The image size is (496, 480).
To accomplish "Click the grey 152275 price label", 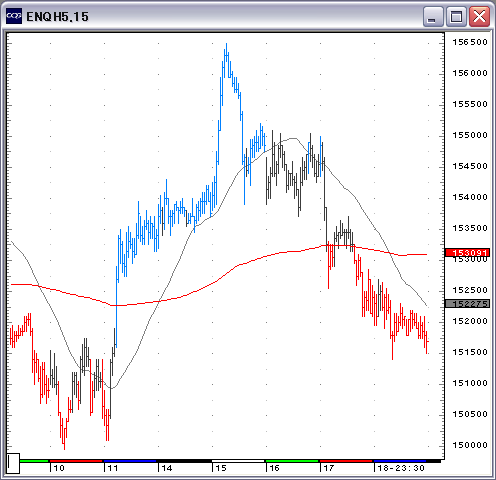I will 467,304.
